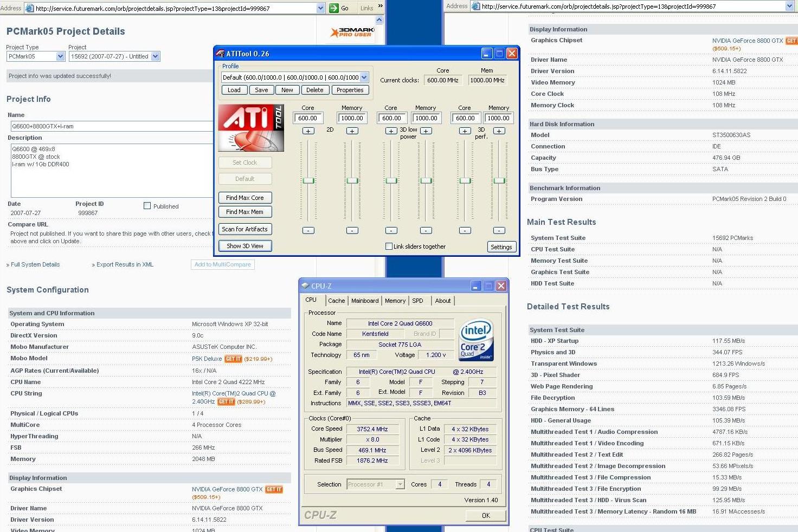798x532 pixels.
Task: Click the 3D low power Core slider thumb
Action: (391, 180)
